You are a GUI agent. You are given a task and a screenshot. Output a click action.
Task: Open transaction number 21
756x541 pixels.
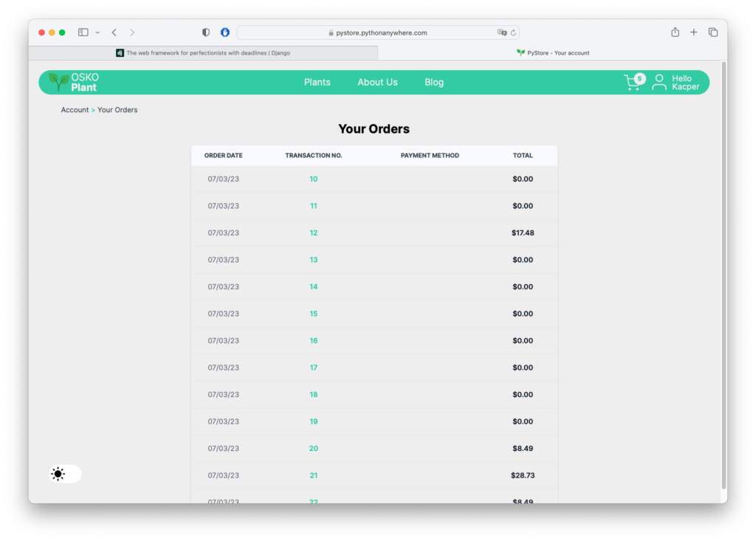click(x=313, y=475)
